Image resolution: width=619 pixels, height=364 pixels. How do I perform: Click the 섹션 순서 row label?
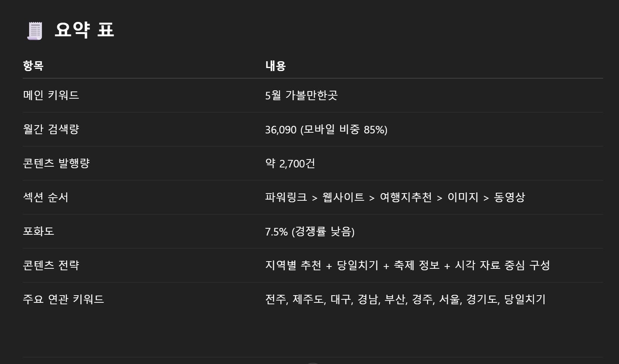click(46, 197)
